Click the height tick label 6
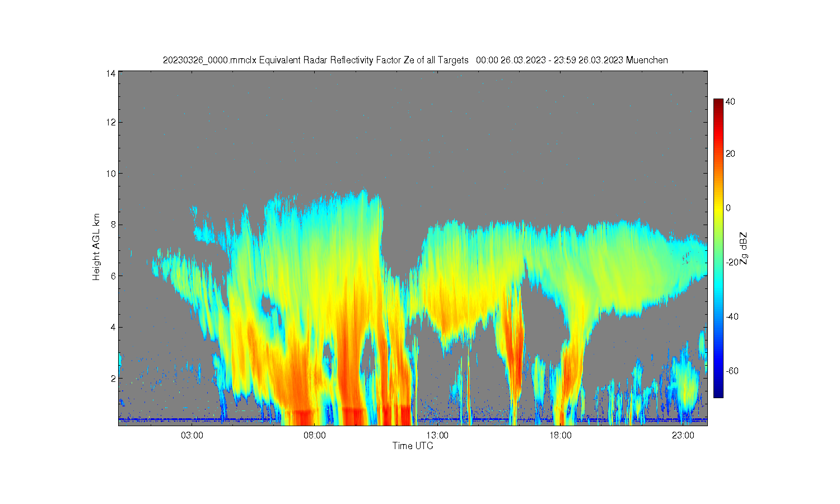 click(x=114, y=276)
